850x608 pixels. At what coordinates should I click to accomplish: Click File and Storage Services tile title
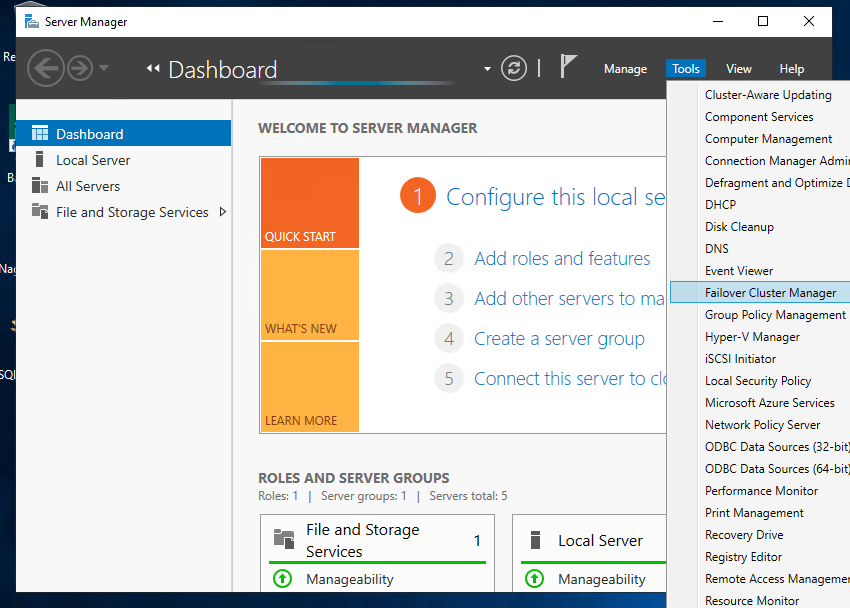click(363, 540)
